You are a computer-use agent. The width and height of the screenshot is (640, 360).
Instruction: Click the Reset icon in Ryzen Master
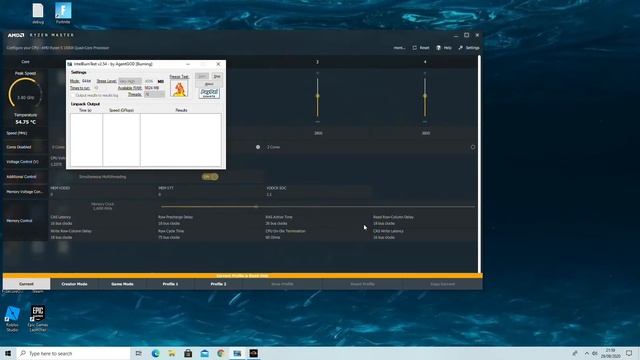[415, 48]
